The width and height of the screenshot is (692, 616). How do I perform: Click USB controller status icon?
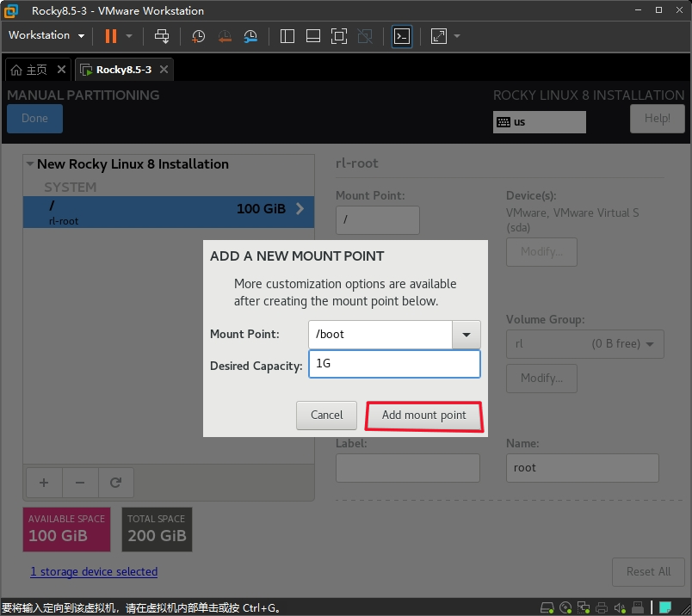coord(638,608)
